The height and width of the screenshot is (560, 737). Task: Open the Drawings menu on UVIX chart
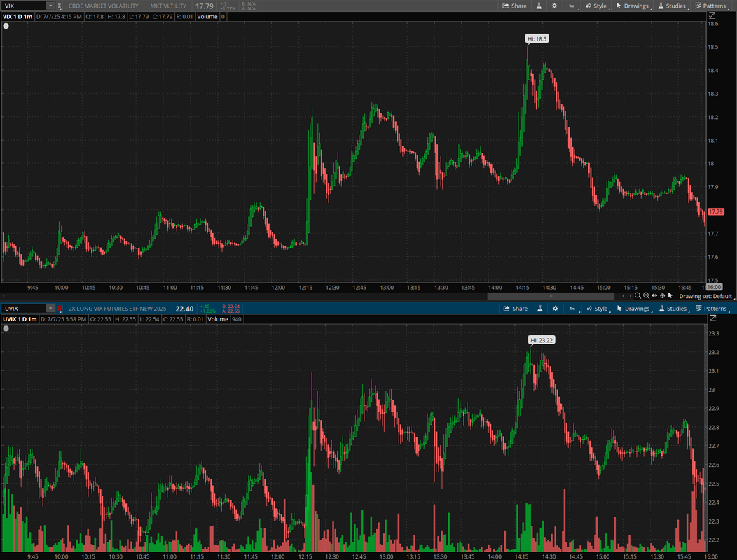click(633, 308)
